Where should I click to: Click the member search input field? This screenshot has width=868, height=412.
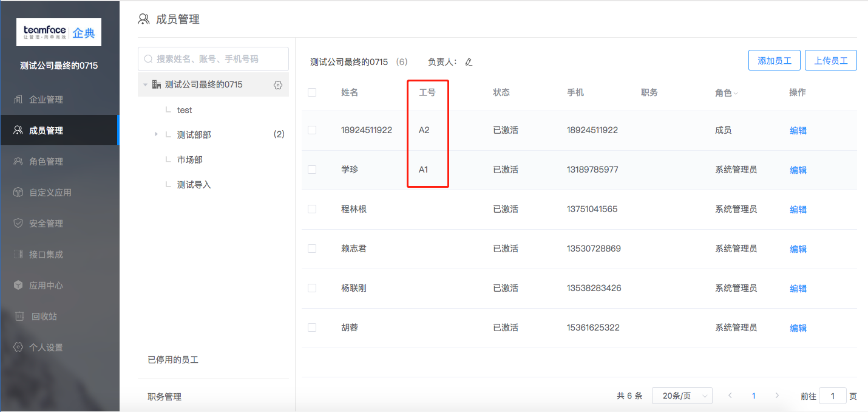[213, 59]
